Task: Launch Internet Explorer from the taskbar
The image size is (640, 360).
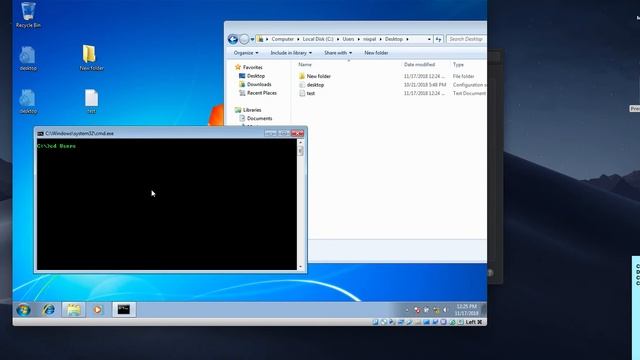Action: [49, 310]
